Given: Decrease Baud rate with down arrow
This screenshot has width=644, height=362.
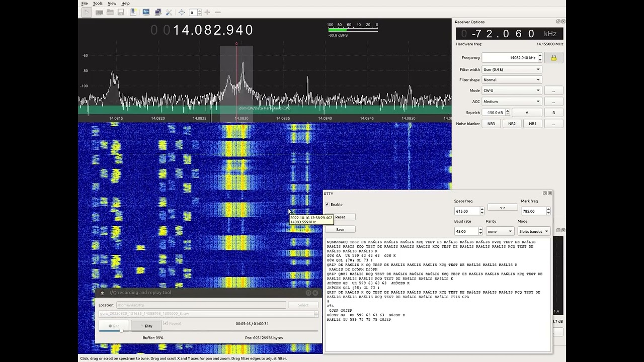Looking at the screenshot, I should pos(480,233).
